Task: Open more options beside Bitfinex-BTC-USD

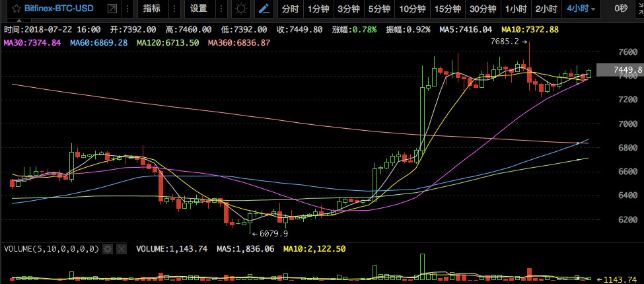Action: click(127, 9)
